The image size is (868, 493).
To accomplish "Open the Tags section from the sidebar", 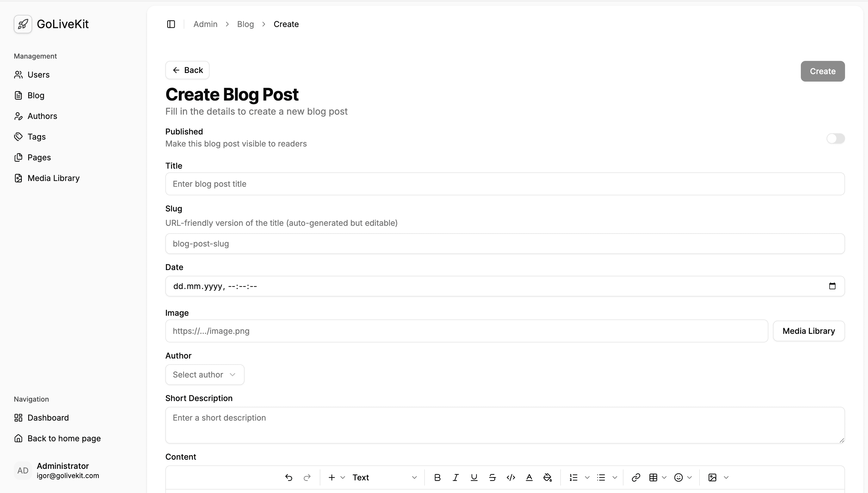I will click(x=36, y=136).
